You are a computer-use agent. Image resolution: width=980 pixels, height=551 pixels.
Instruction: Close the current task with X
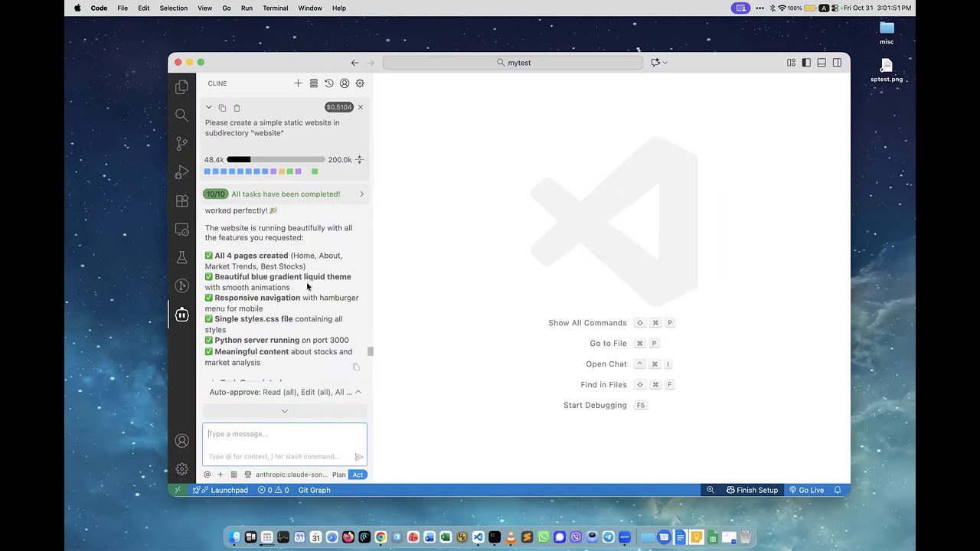pyautogui.click(x=361, y=107)
